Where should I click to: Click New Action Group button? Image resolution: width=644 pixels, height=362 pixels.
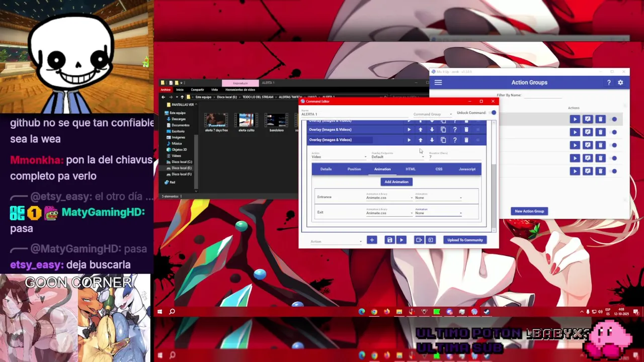(x=529, y=211)
